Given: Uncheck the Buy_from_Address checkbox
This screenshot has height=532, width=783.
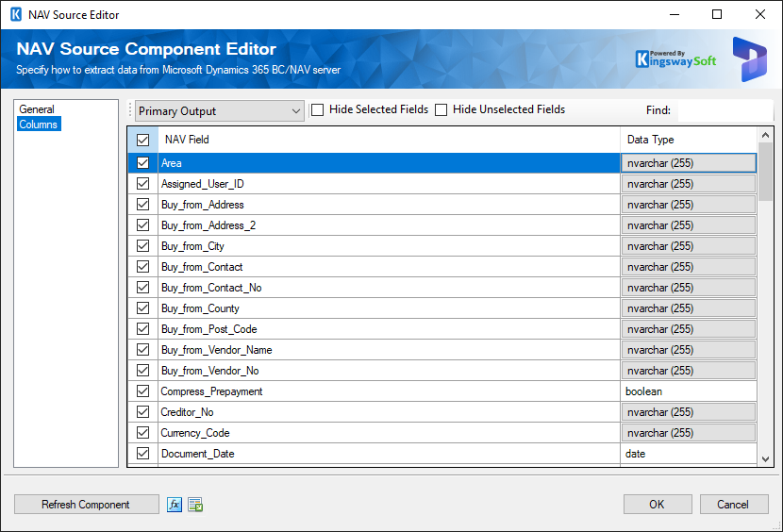Looking at the screenshot, I should (142, 205).
